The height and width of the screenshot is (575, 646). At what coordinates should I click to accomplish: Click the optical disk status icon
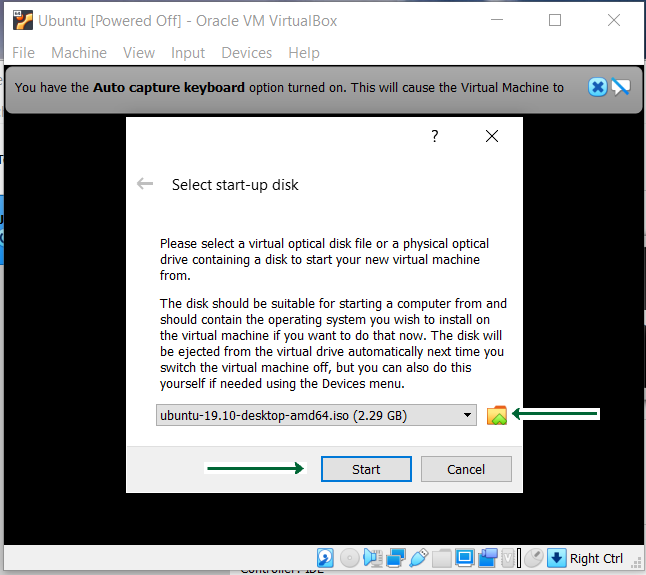coord(350,558)
